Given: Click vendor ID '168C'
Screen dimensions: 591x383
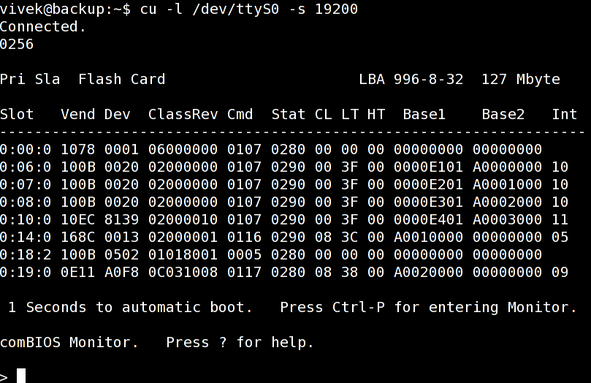Looking at the screenshot, I should (78, 237).
